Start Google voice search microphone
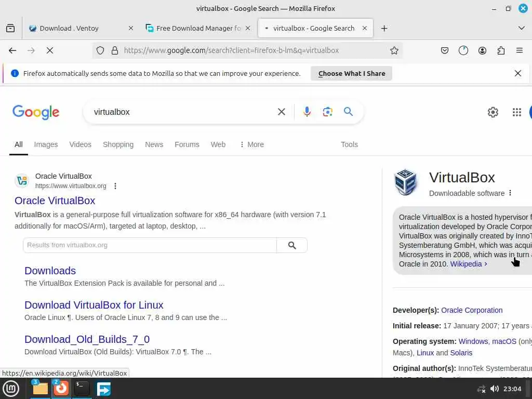Image resolution: width=532 pixels, height=399 pixels. tap(307, 112)
